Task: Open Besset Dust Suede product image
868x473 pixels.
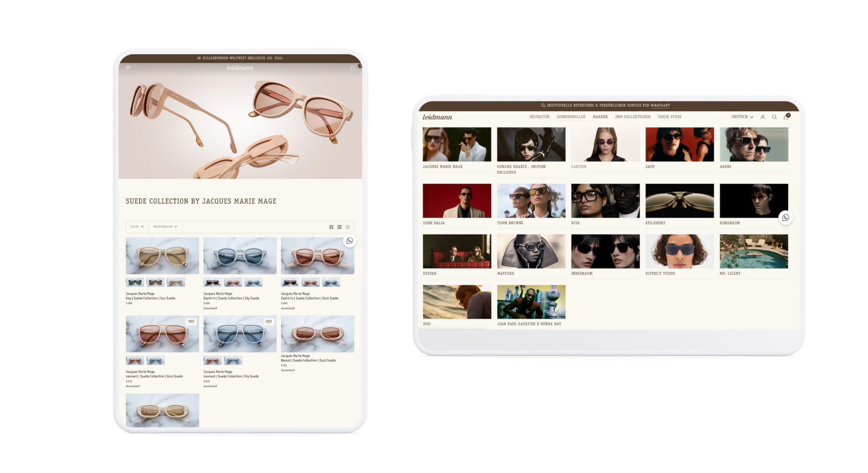Action: tap(318, 334)
